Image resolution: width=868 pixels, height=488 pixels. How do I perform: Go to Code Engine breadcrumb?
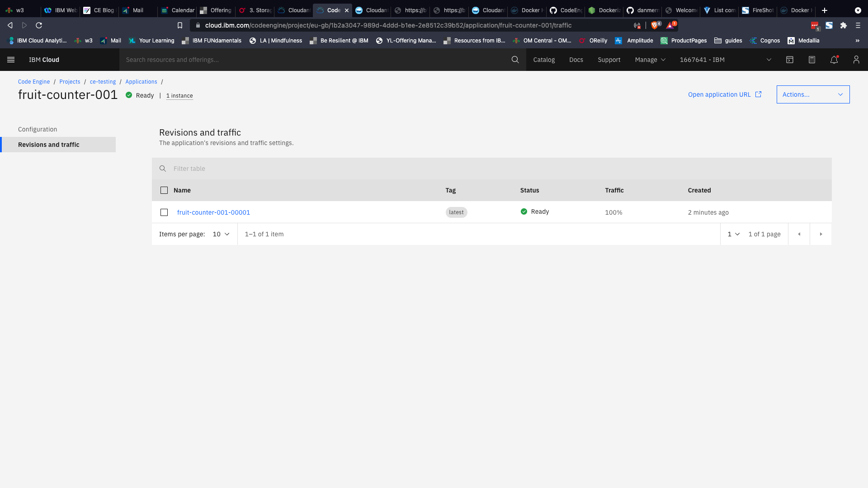click(x=34, y=82)
